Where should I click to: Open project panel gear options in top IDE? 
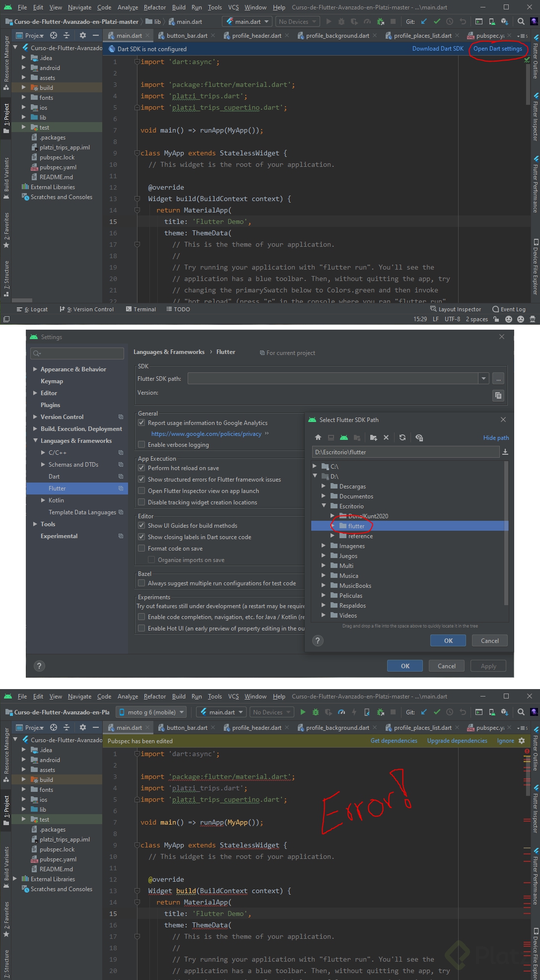(x=83, y=35)
